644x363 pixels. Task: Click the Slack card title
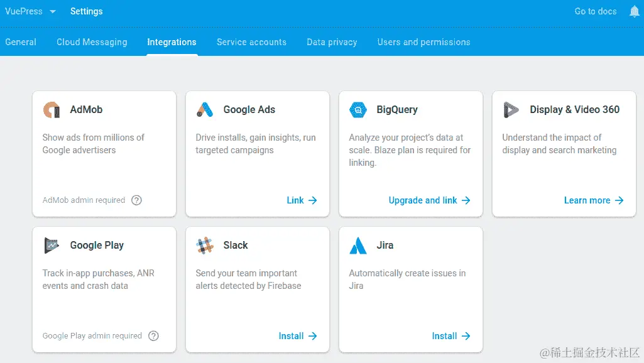pyautogui.click(x=236, y=245)
